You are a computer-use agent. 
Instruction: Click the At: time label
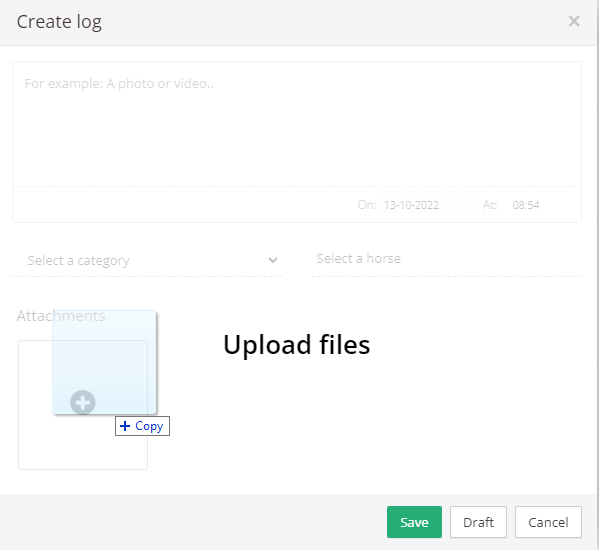[x=490, y=205]
